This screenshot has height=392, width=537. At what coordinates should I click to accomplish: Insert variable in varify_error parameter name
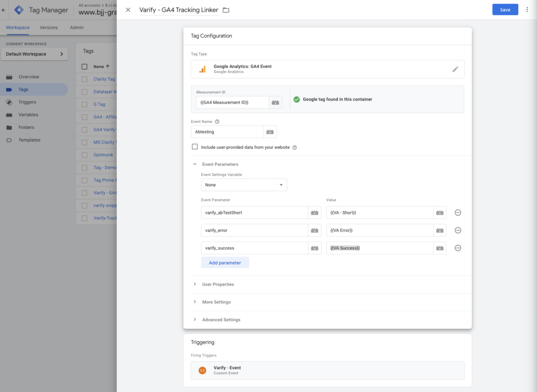(315, 231)
